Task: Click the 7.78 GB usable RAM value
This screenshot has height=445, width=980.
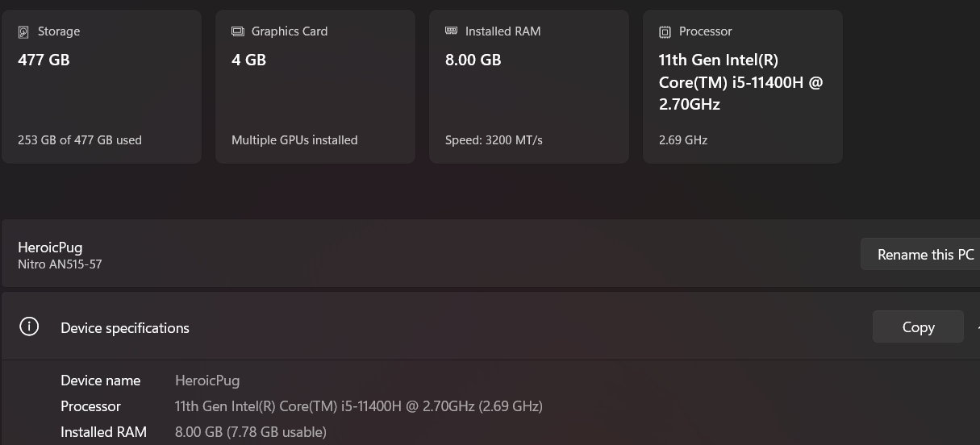Action: pos(251,432)
